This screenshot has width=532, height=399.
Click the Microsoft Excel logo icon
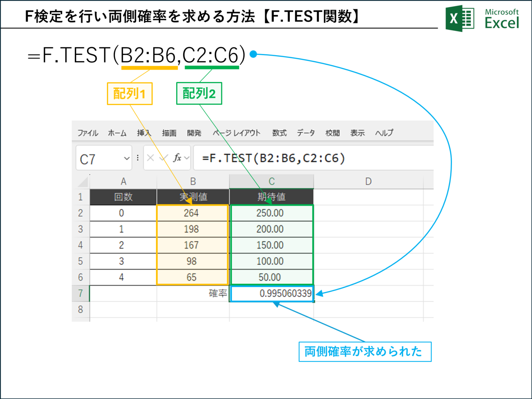(x=460, y=19)
